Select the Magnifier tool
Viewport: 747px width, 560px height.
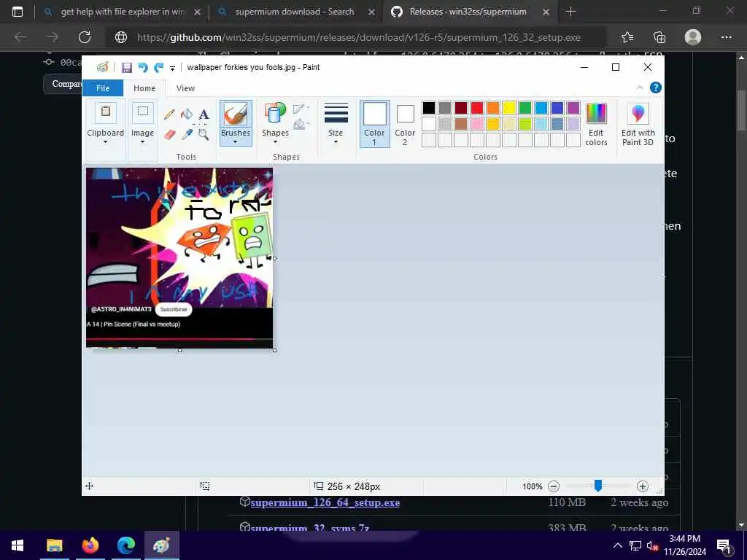(204, 135)
